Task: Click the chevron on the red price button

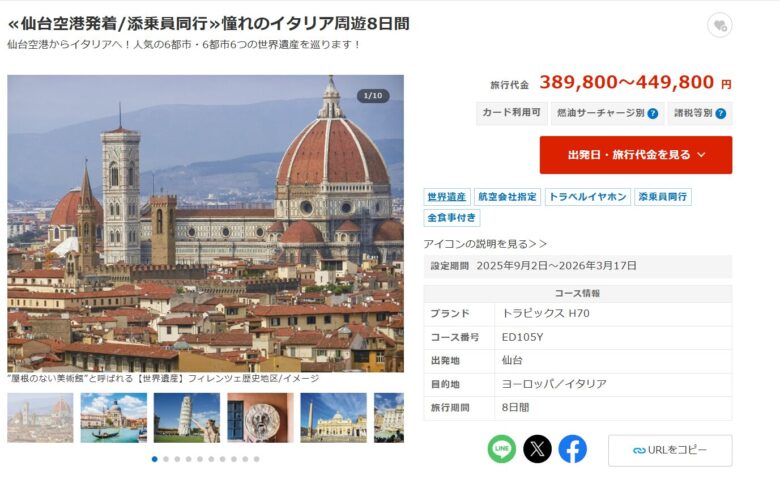Action: coord(701,155)
